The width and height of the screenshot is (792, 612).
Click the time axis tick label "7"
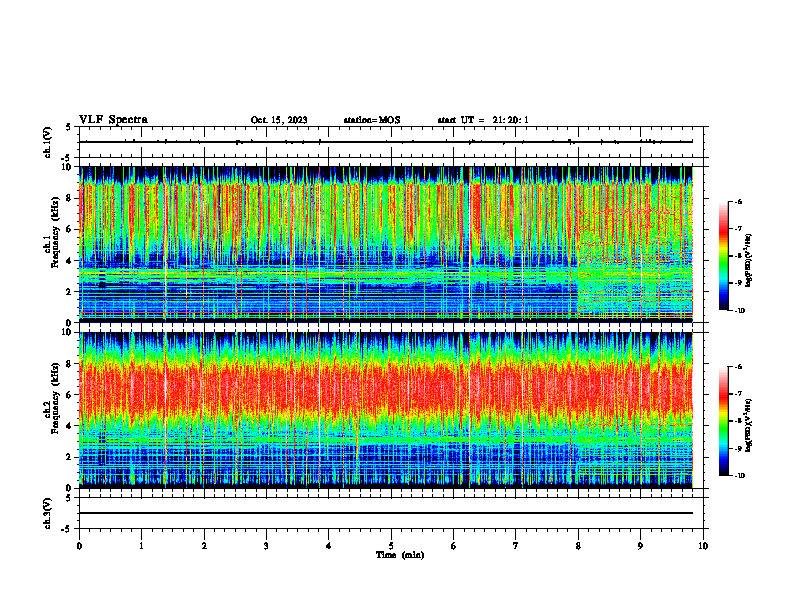click(x=516, y=546)
